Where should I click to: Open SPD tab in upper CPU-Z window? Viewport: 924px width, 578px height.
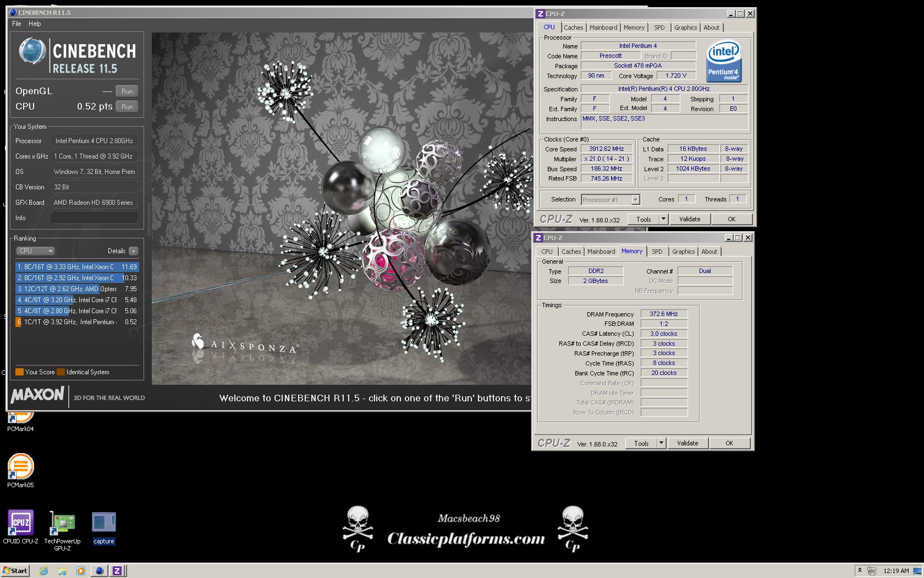pos(659,28)
